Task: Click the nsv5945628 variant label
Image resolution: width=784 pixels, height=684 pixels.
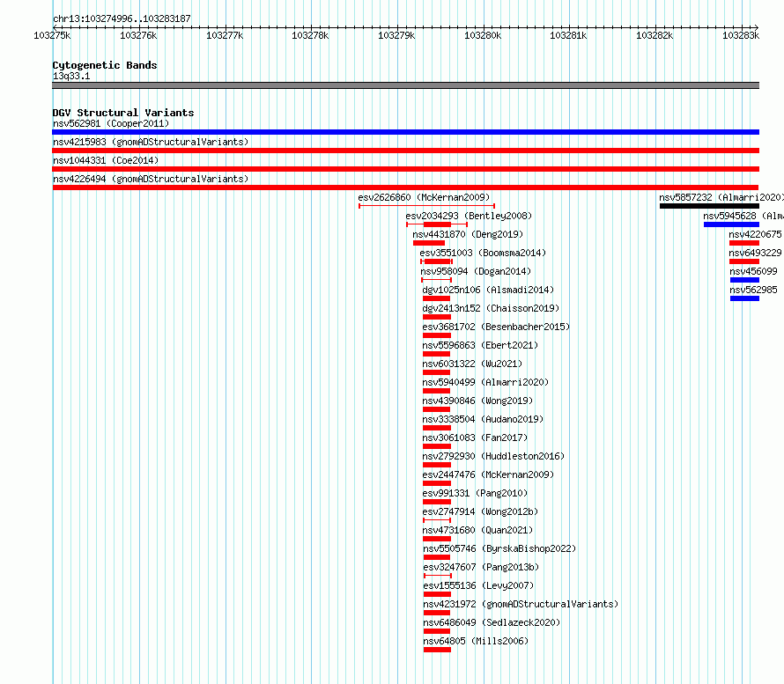Action: click(x=743, y=216)
